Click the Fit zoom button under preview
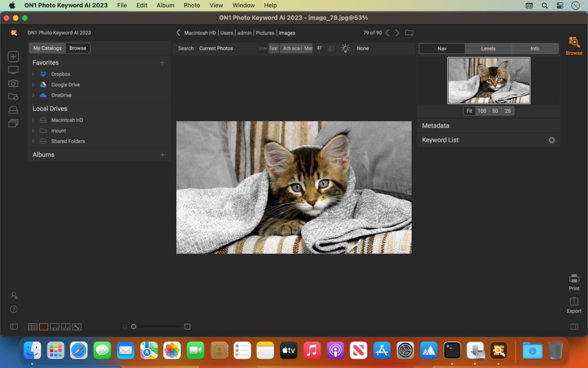Screen dimensions: 588x368 point(469,110)
